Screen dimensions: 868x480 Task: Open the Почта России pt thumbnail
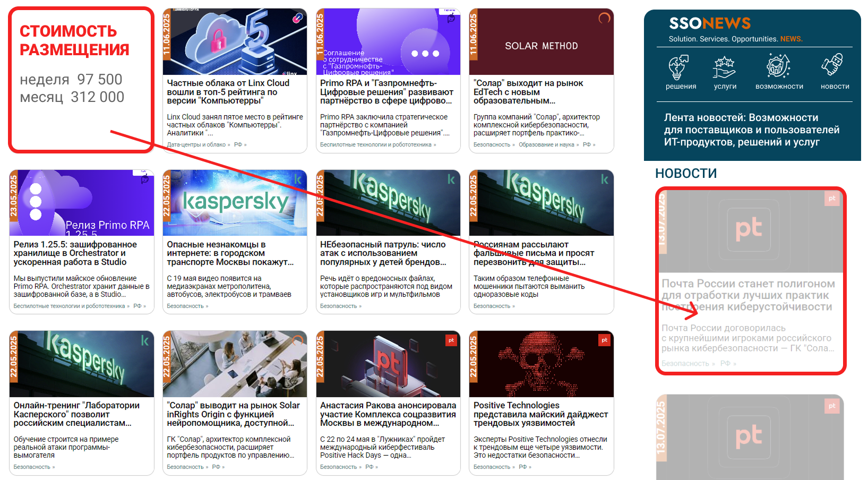[x=751, y=232]
